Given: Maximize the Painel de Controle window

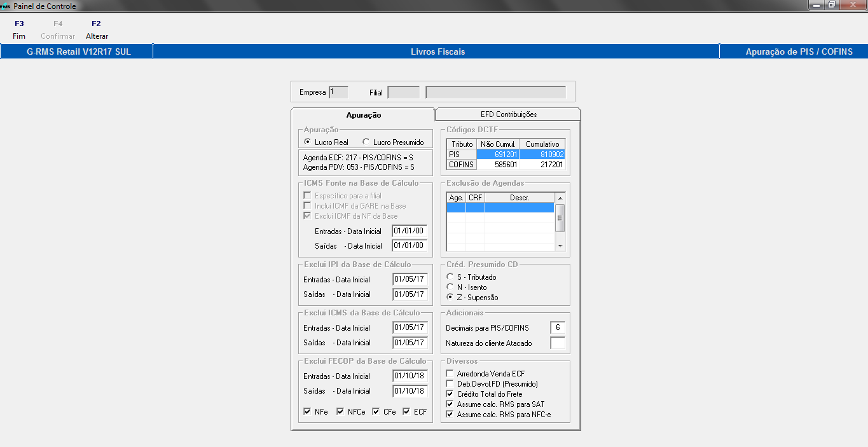Looking at the screenshot, I should point(831,4).
